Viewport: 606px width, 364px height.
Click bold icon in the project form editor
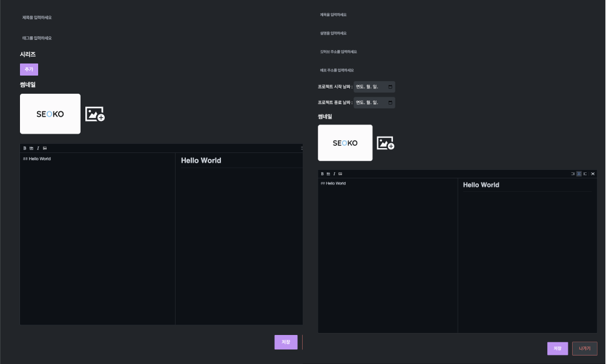pos(322,174)
